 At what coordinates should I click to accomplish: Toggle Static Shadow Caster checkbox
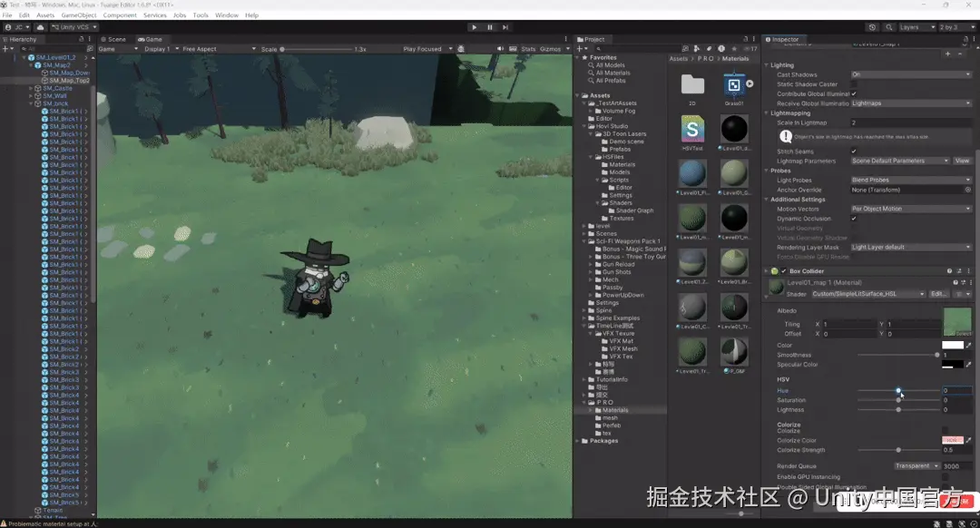click(x=855, y=83)
